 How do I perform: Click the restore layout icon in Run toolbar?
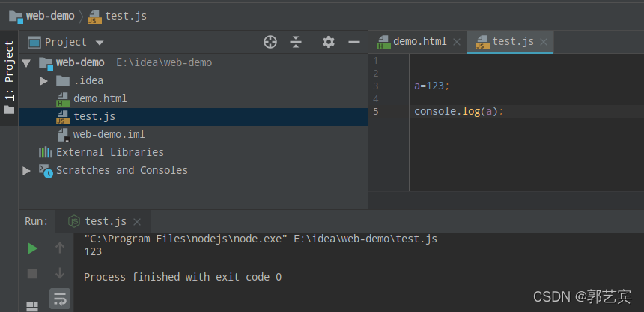32,307
